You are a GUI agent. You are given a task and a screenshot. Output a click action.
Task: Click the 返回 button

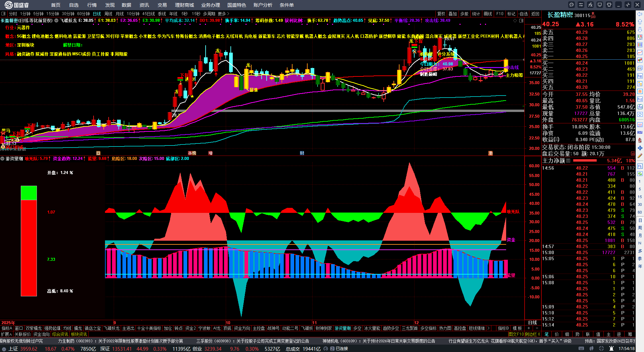[x=535, y=14]
